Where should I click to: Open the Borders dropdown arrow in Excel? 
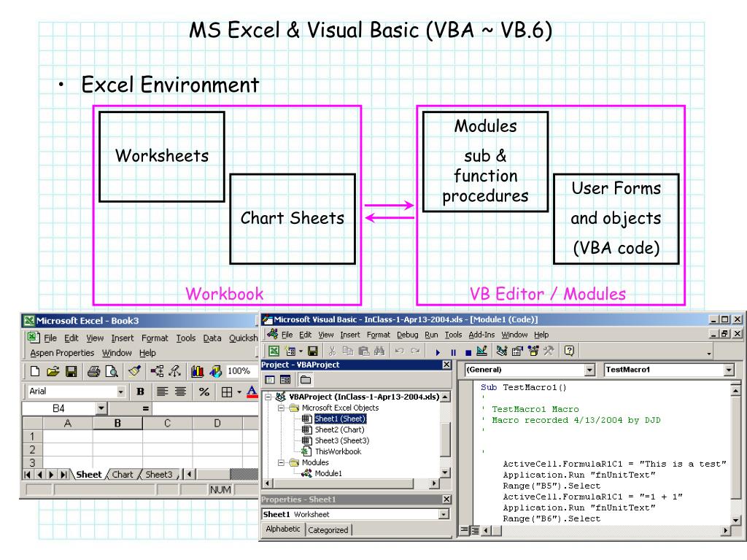click(239, 392)
